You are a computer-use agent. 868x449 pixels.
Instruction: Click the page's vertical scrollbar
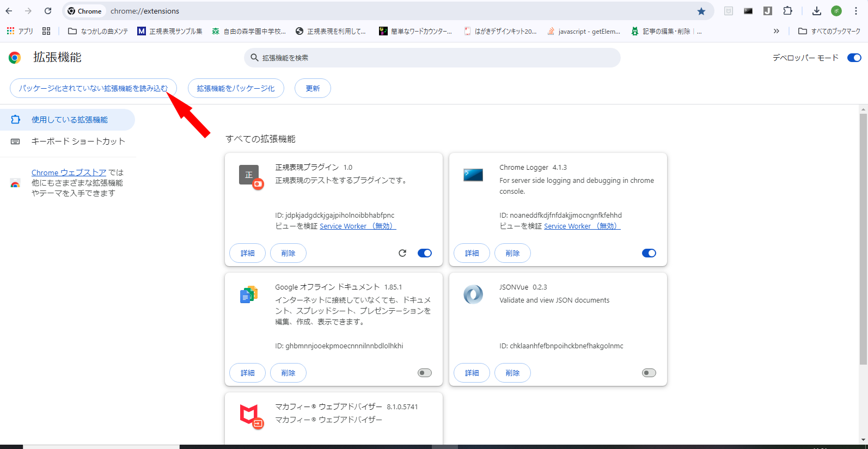pos(863,239)
